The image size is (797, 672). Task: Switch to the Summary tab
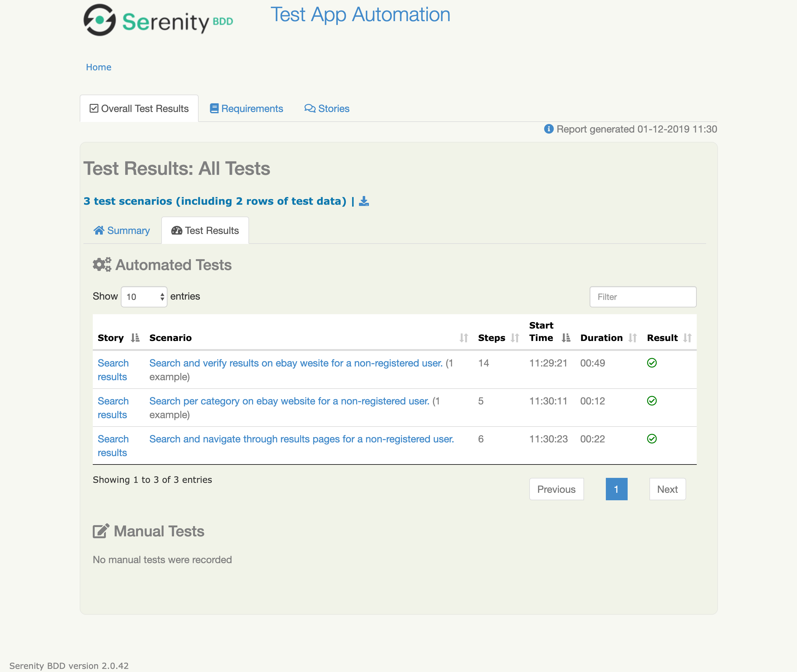(122, 231)
